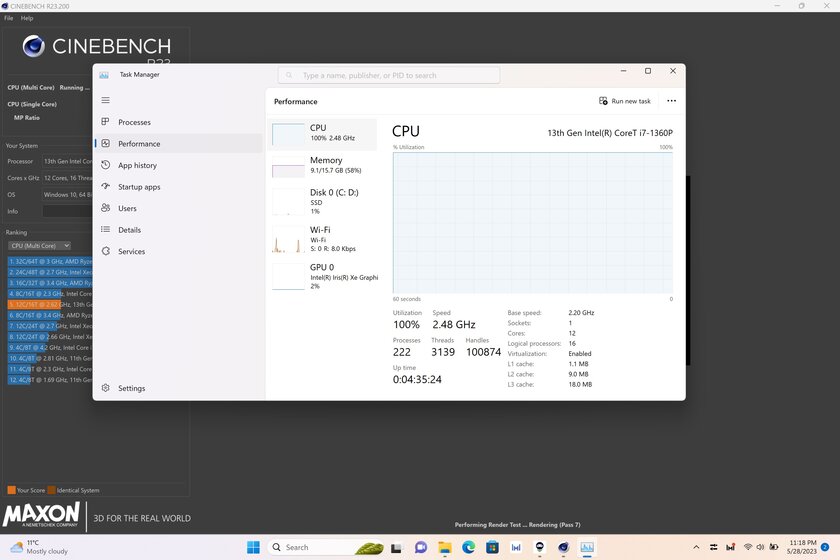Select ranking entry 4. 8C/16T @ 2.3 GHz
Viewport: 840px width, 560px height.
[50, 294]
